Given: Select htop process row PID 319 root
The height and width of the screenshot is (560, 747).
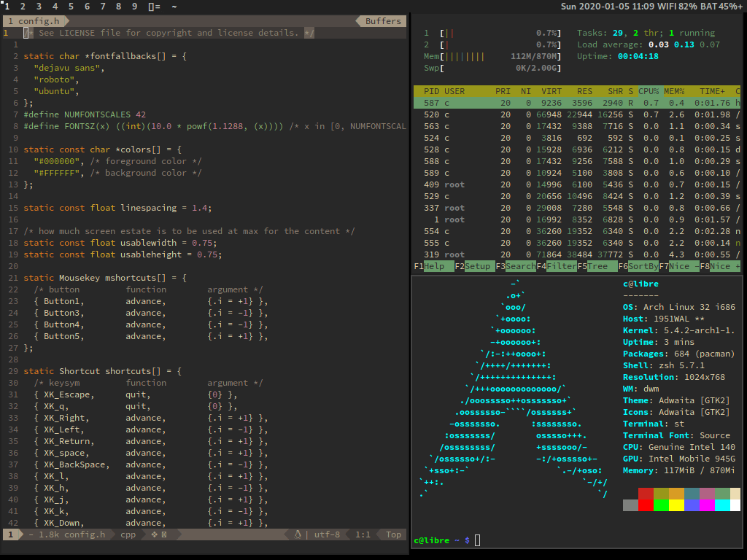Looking at the screenshot, I should pos(577,254).
